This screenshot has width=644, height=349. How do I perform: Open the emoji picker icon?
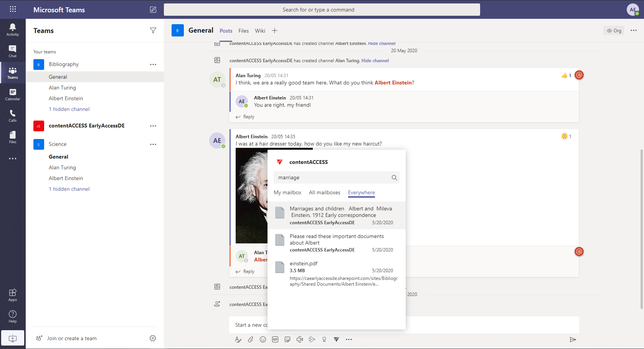click(263, 339)
